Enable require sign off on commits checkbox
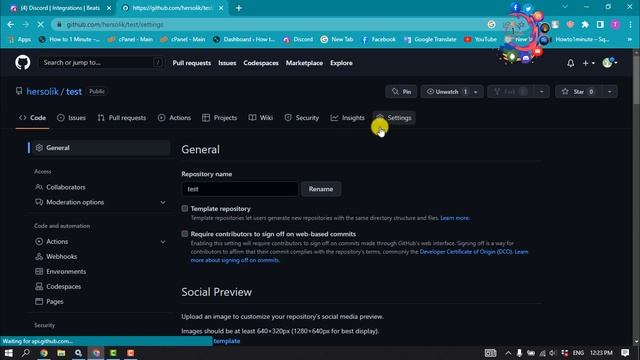This screenshot has width=640, height=360. 185,234
